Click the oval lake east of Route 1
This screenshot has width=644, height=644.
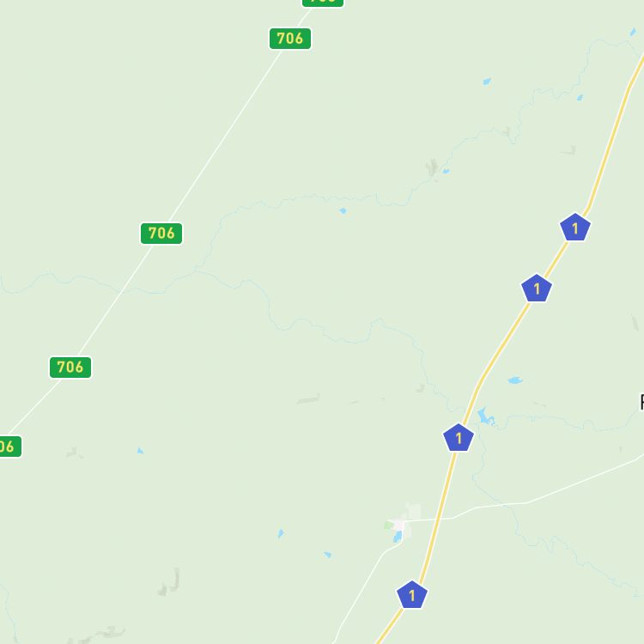tap(515, 380)
